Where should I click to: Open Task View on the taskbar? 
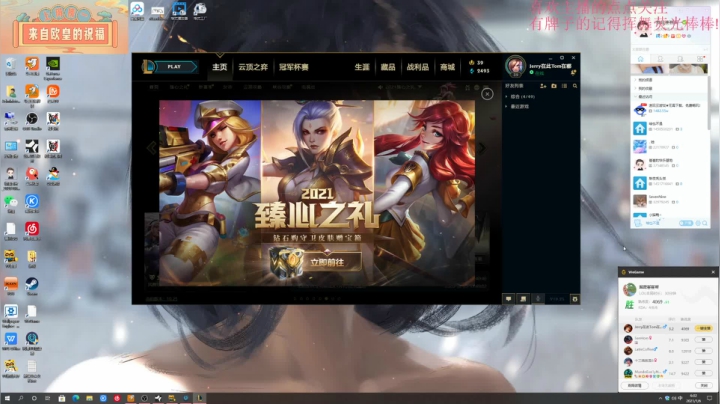click(48, 398)
